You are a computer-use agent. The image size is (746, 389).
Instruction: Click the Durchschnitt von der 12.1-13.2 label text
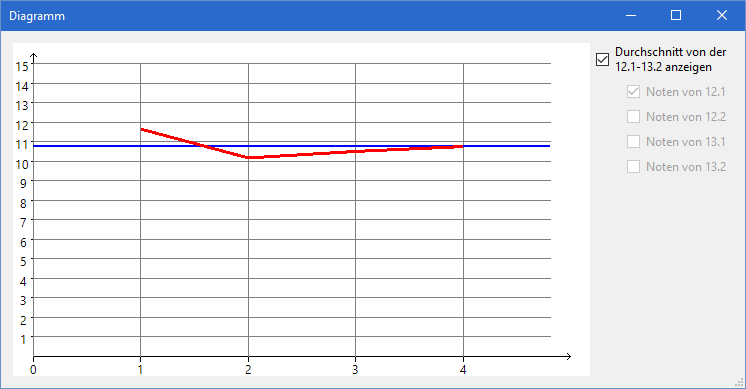[x=671, y=59]
